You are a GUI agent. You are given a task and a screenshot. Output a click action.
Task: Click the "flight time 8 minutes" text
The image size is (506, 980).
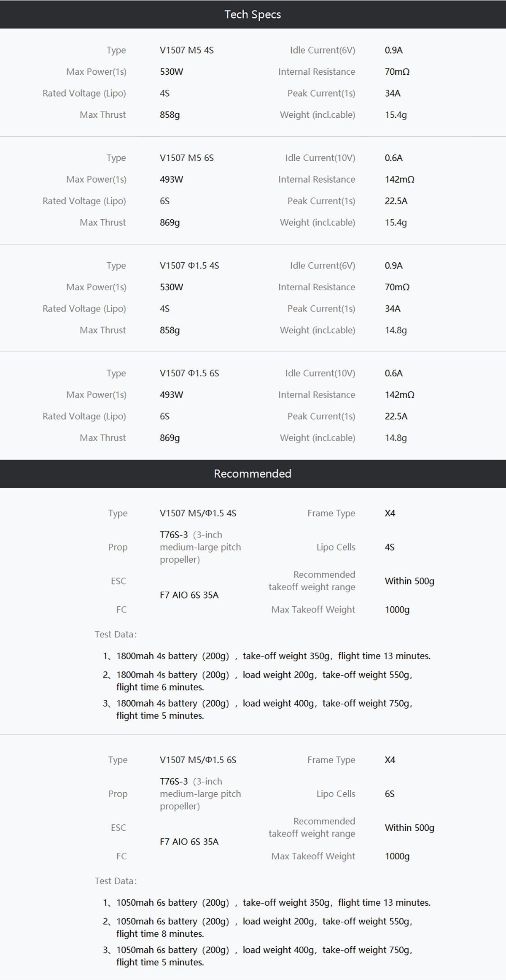tap(160, 934)
